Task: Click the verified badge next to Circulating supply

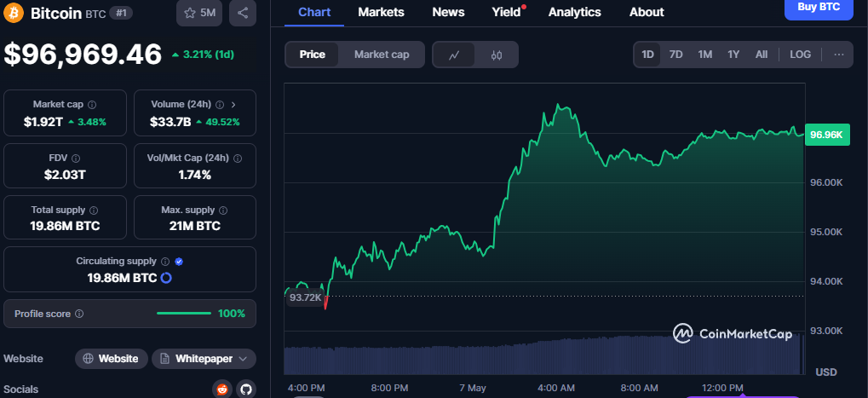Action: pyautogui.click(x=179, y=262)
